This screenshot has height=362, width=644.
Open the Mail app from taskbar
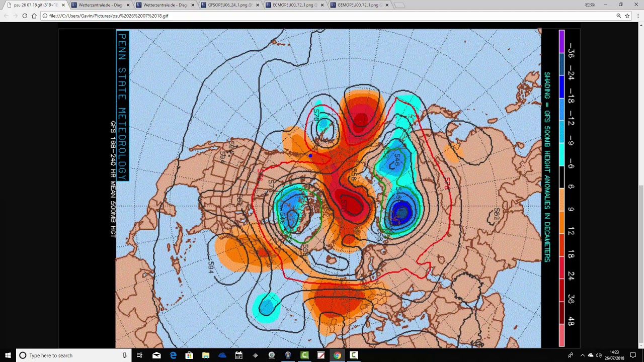[x=156, y=355]
